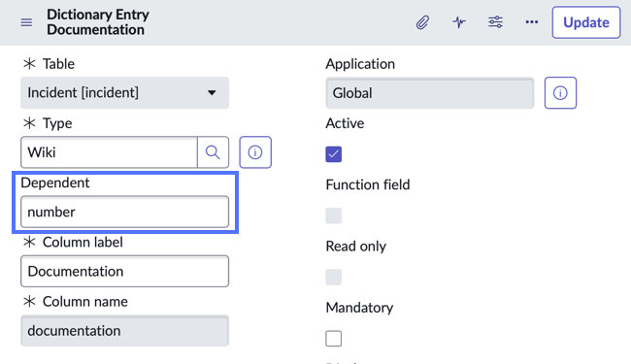Click the Type lookup magnifier icon

[x=213, y=152]
